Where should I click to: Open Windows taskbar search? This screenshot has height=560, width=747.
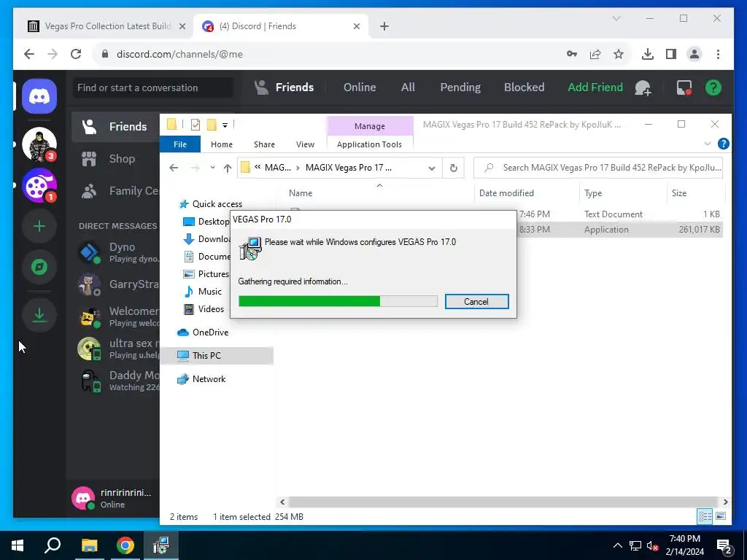click(53, 545)
